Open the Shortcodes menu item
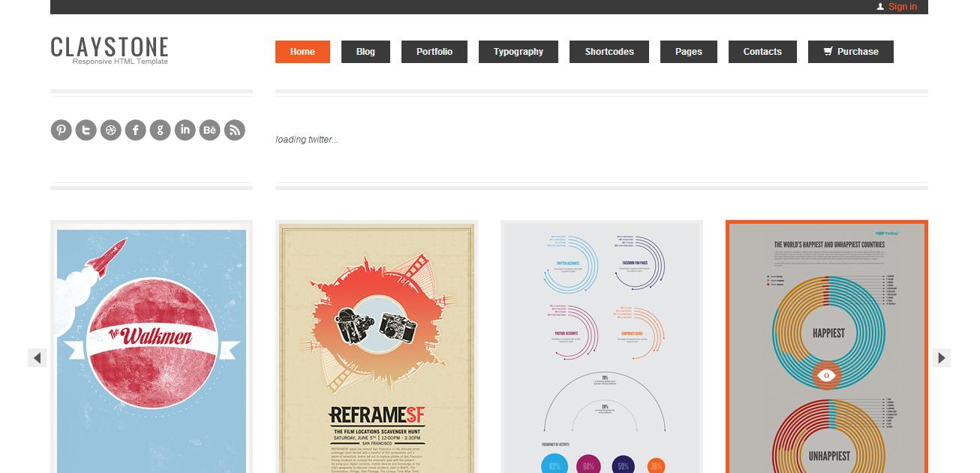This screenshot has width=980, height=473. 609,52
